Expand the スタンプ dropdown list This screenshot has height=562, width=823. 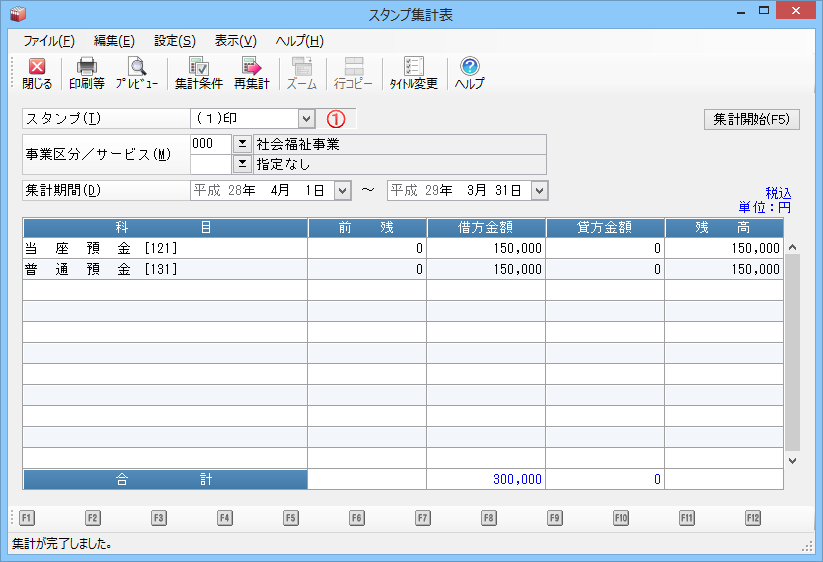306,119
